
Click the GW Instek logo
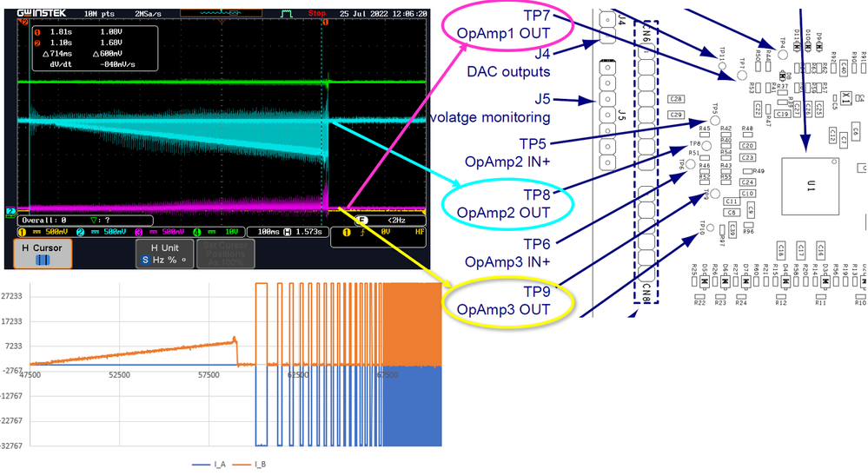pyautogui.click(x=42, y=13)
